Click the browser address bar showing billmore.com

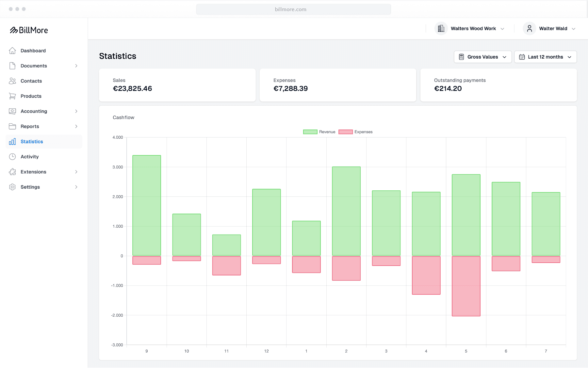pos(293,9)
